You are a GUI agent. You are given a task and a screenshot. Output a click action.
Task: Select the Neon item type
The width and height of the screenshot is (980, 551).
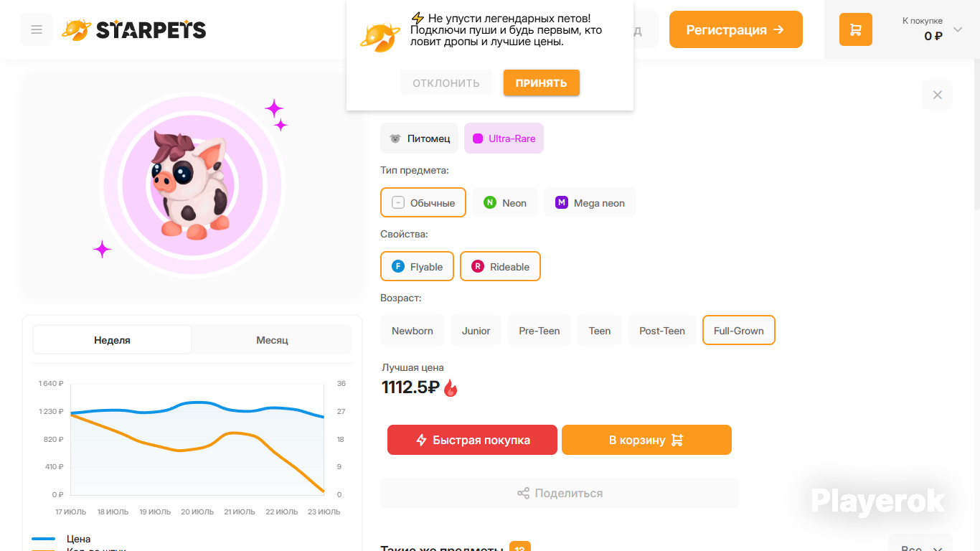505,203
